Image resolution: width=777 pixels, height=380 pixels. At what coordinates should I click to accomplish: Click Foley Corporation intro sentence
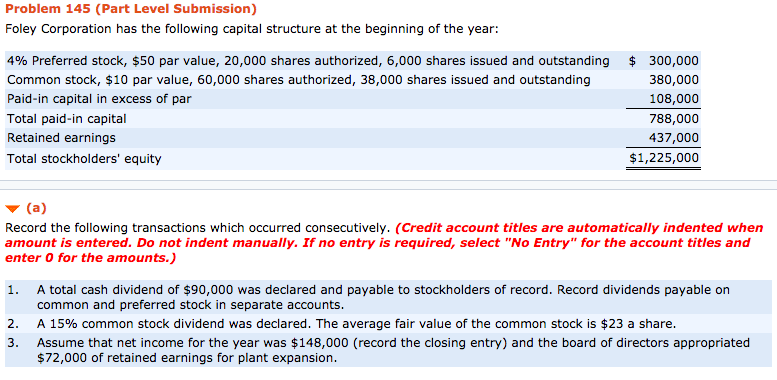coord(251,29)
